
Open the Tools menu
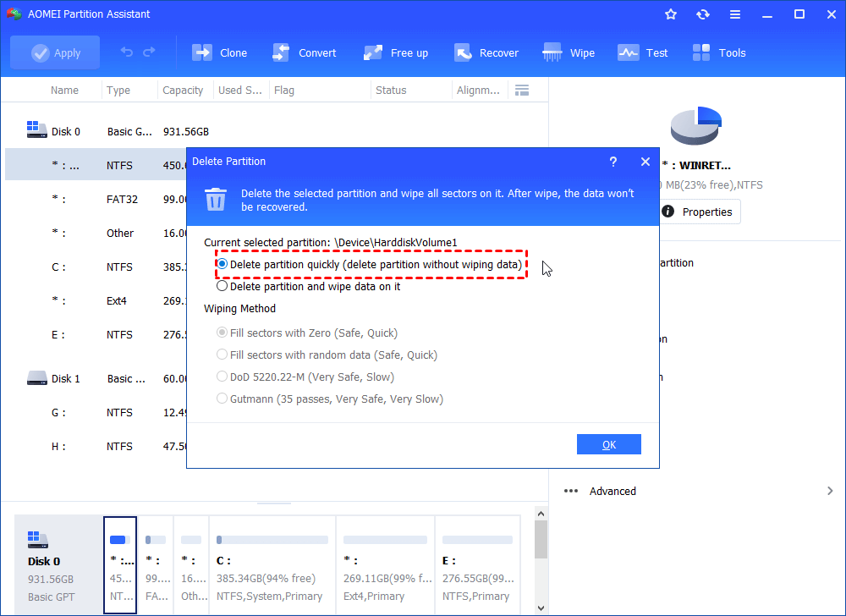click(718, 52)
